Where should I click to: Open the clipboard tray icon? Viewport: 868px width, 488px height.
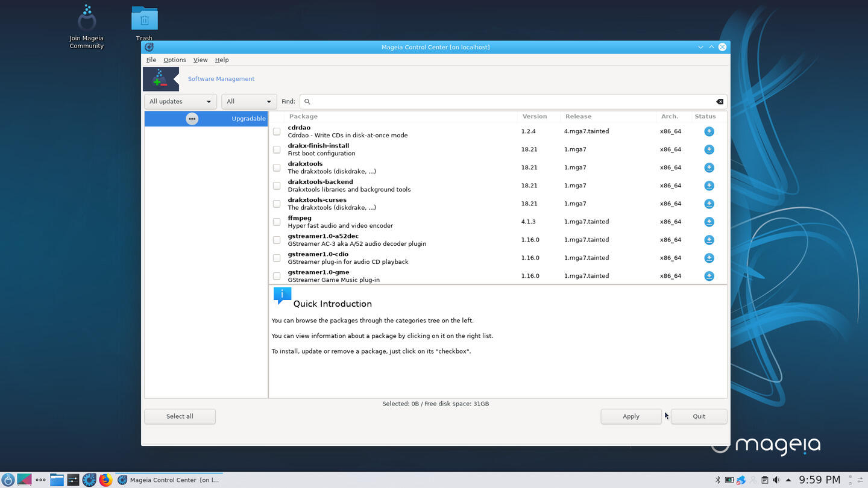[764, 480]
